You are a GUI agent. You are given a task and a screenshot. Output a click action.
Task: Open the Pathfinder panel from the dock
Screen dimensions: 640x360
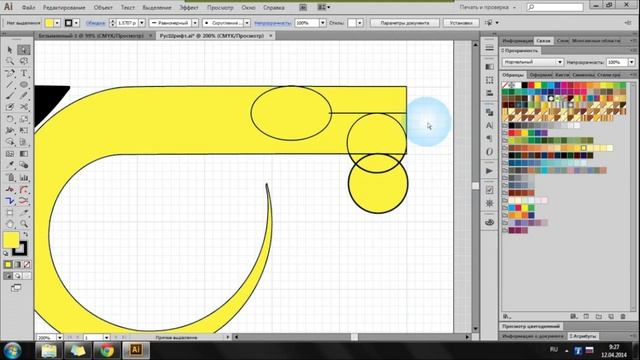coord(489,112)
